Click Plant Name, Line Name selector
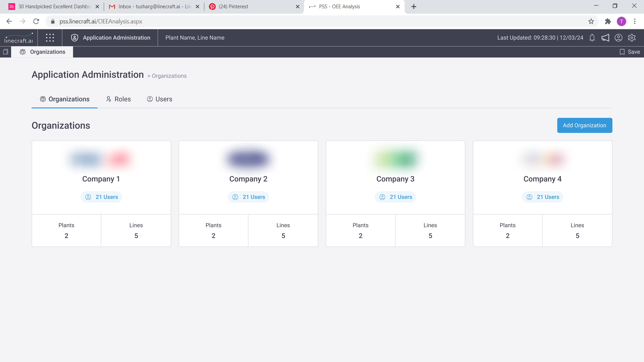This screenshot has width=644, height=362. point(195,38)
